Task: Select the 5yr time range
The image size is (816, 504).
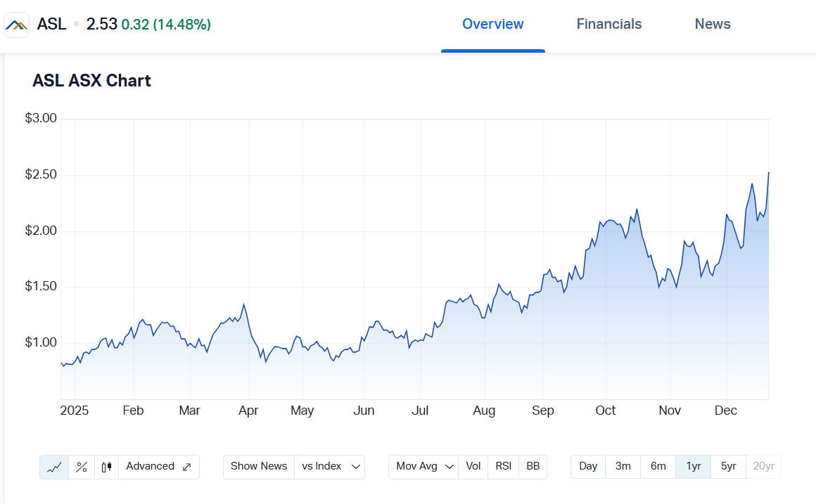Action: coord(729,467)
